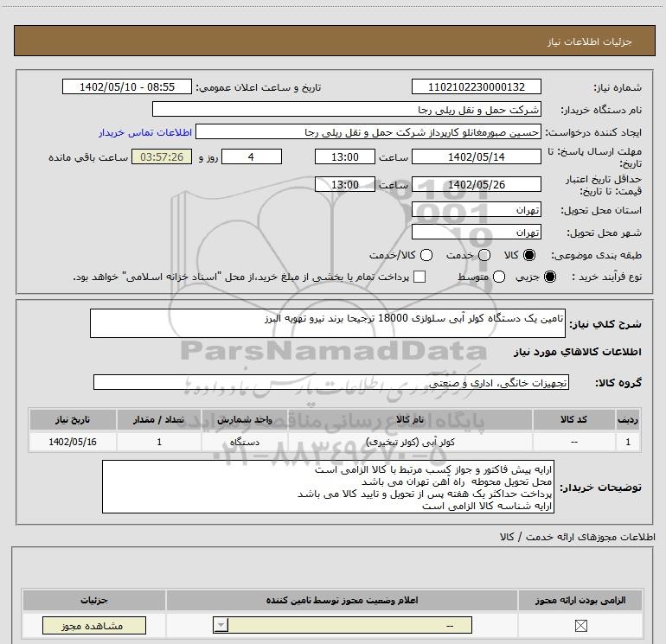666x644 pixels.
Task: Click the الزامی بودن ارائه مجوز column header
Action: point(580,600)
